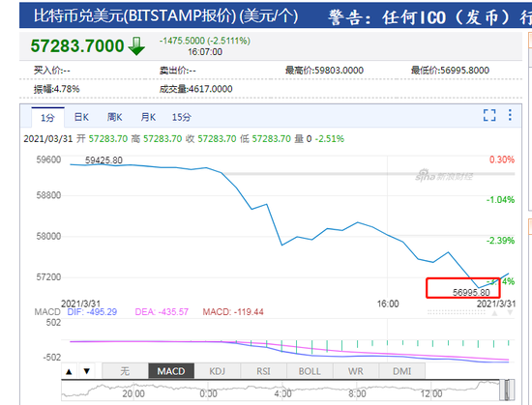The width and height of the screenshot is (532, 405).
Task: Switch to the 15分 chart tab
Action: (182, 117)
